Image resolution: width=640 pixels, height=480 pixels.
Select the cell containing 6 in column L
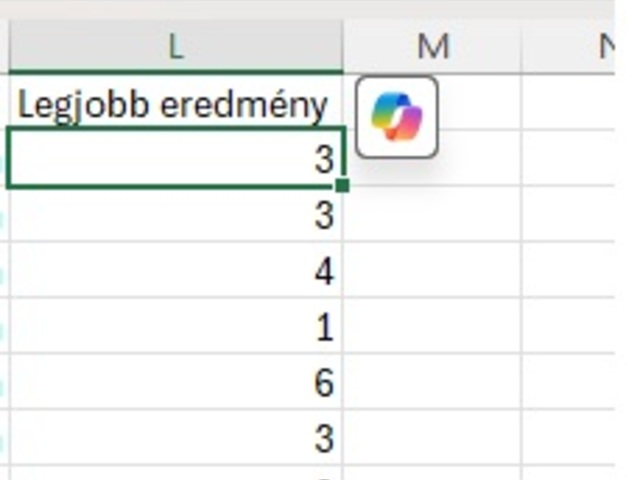click(176, 382)
